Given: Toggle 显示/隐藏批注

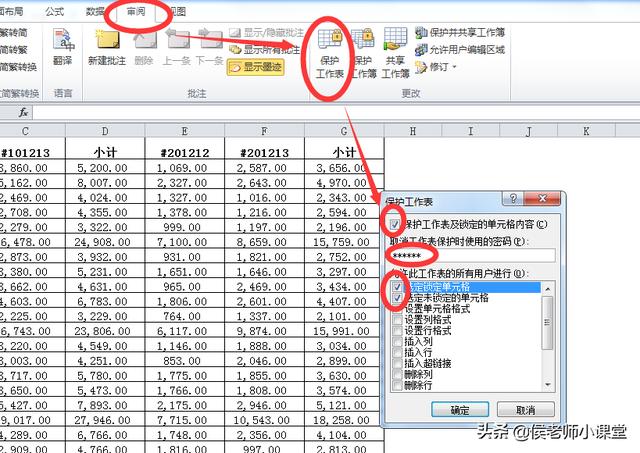Looking at the screenshot, I should point(266,32).
